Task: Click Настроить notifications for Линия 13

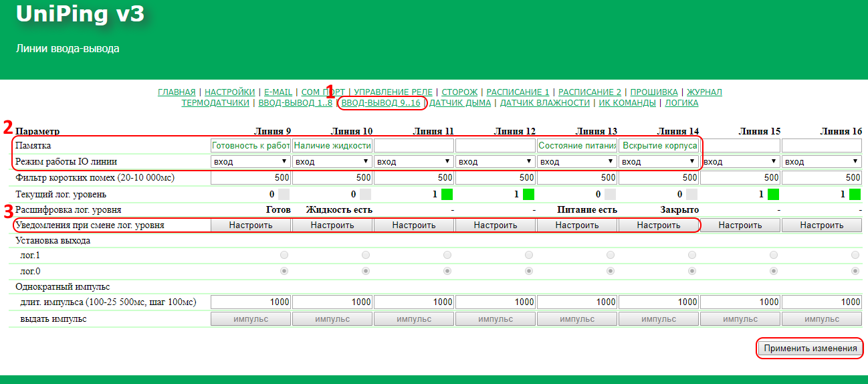Action: 577,225
